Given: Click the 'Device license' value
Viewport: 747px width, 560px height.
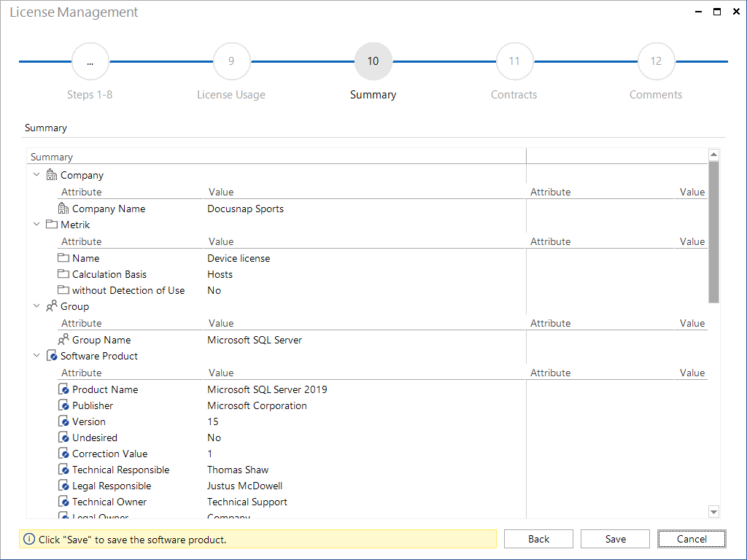Looking at the screenshot, I should pyautogui.click(x=239, y=258).
